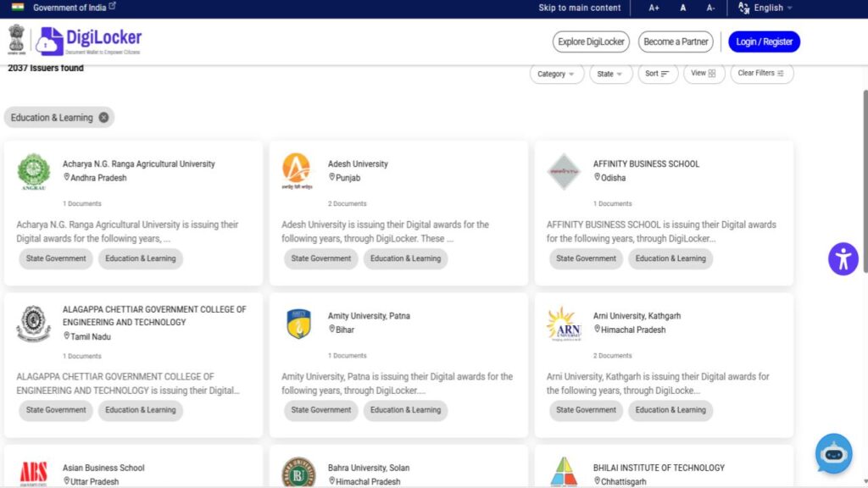
Task: Click the Acharya N.G. Ranga University emblem
Action: (34, 172)
